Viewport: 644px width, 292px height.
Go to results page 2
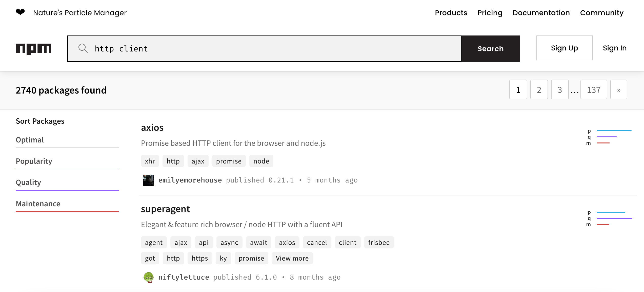[539, 90]
